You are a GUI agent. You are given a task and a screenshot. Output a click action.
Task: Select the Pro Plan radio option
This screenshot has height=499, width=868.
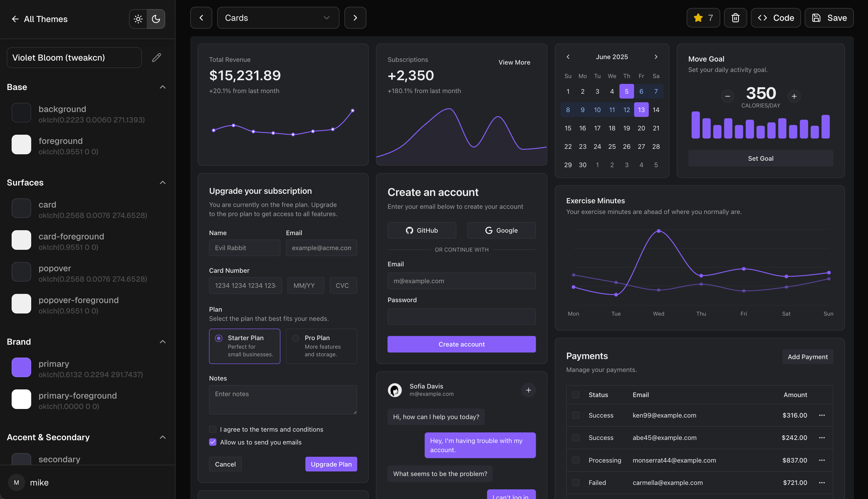pos(295,338)
